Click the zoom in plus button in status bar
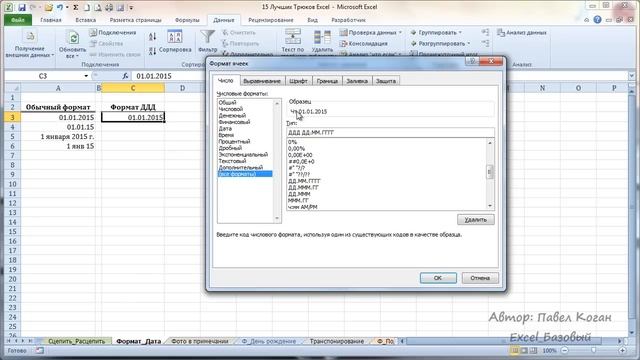640x360 pixels. [x=622, y=350]
